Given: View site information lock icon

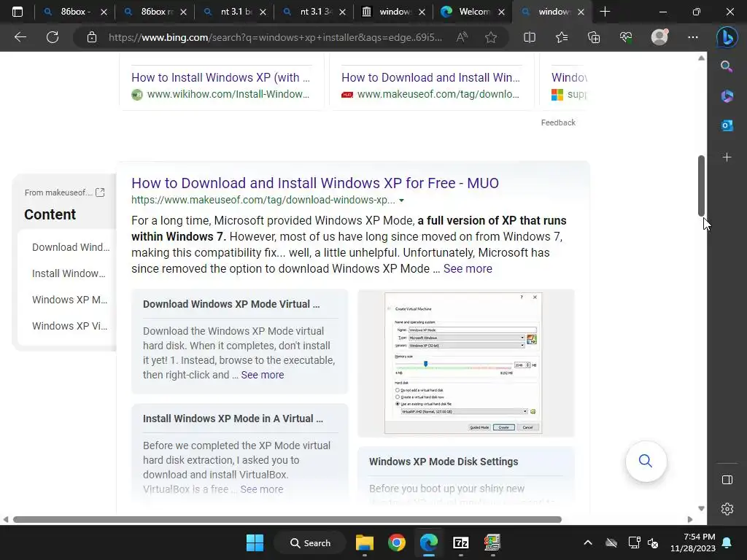Looking at the screenshot, I should [x=92, y=37].
